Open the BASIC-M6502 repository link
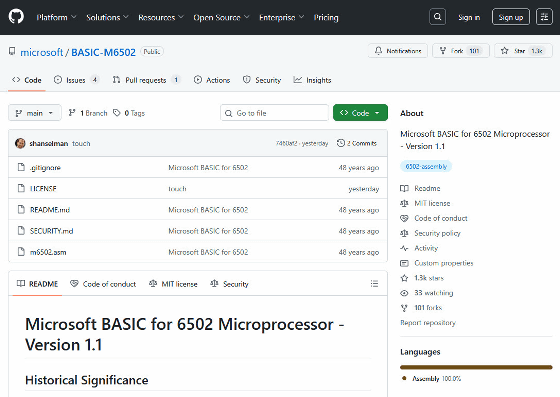The image size is (560, 397). coord(104,52)
